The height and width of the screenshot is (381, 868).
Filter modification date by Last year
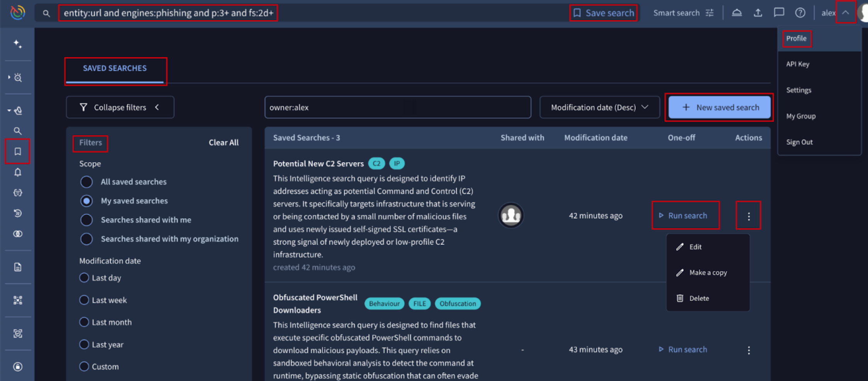[84, 344]
